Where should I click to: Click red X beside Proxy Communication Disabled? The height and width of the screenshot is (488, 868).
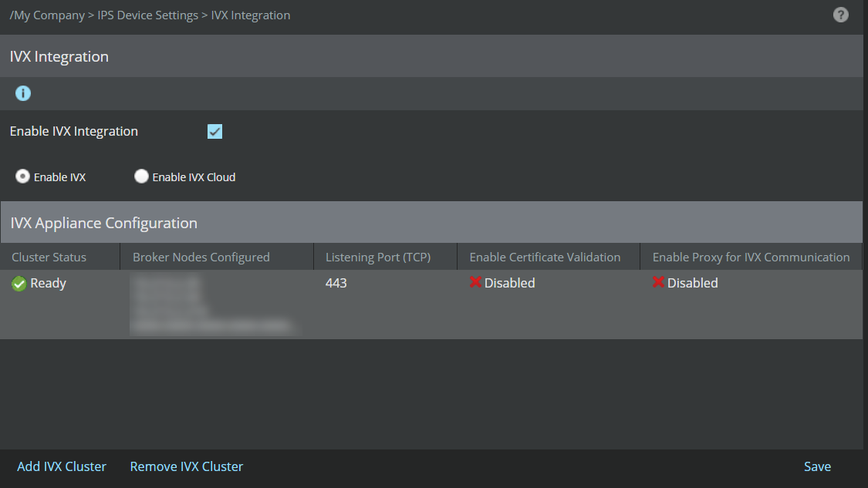(658, 282)
